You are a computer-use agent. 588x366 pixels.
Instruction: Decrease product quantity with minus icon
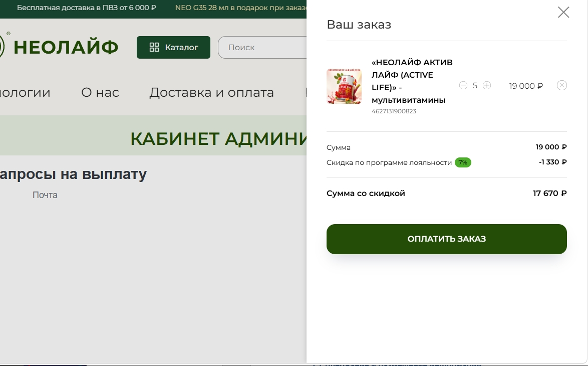coord(463,86)
